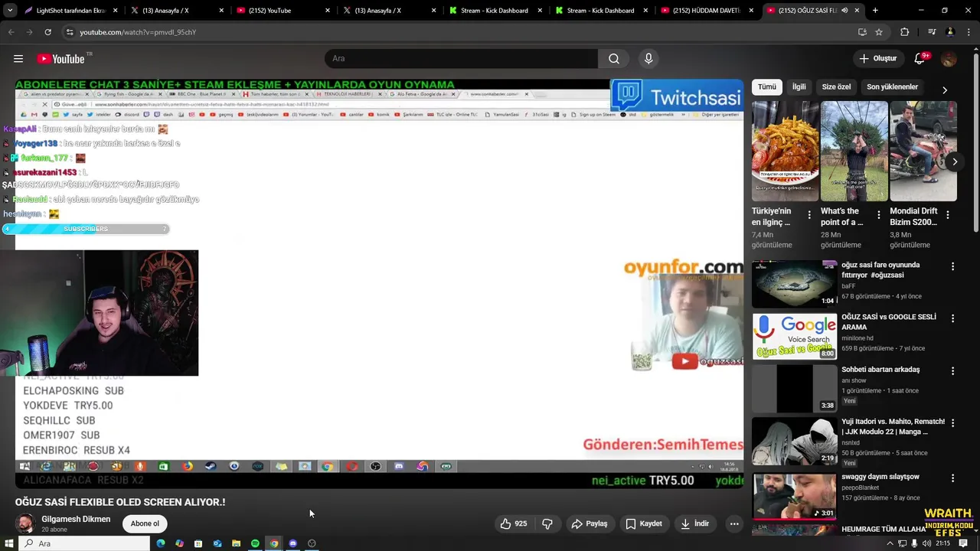The height and width of the screenshot is (551, 980).
Task: Open Microsoft Edge from the taskbar
Action: tap(161, 543)
